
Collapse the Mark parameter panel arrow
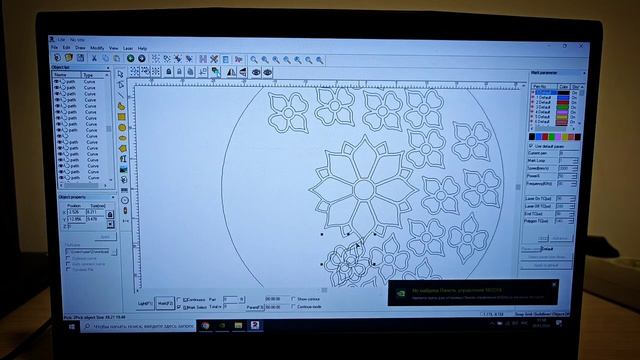(x=584, y=73)
